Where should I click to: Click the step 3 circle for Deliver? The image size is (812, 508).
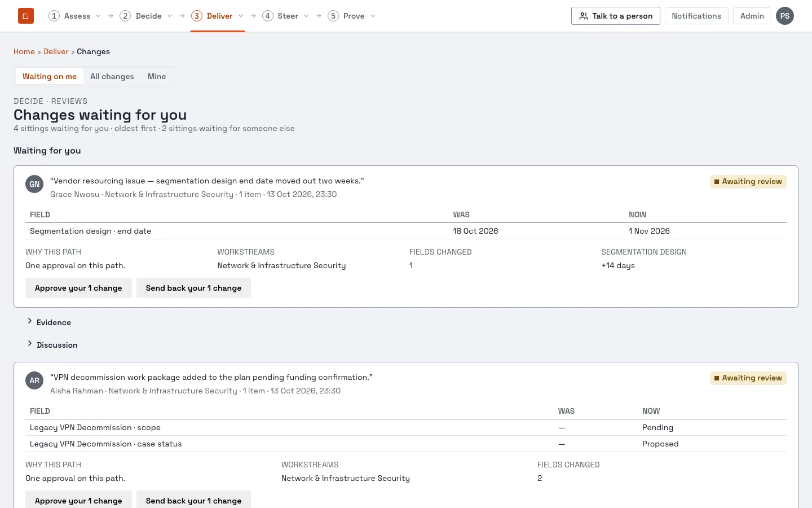click(197, 16)
